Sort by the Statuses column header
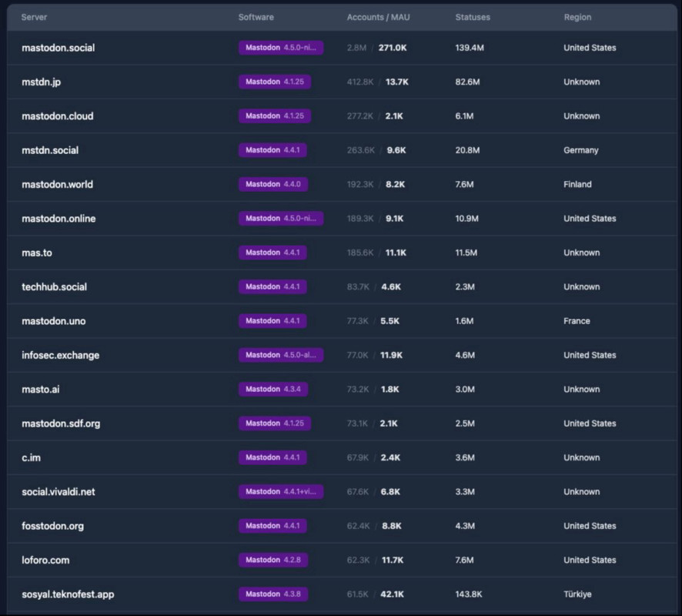 [x=472, y=17]
